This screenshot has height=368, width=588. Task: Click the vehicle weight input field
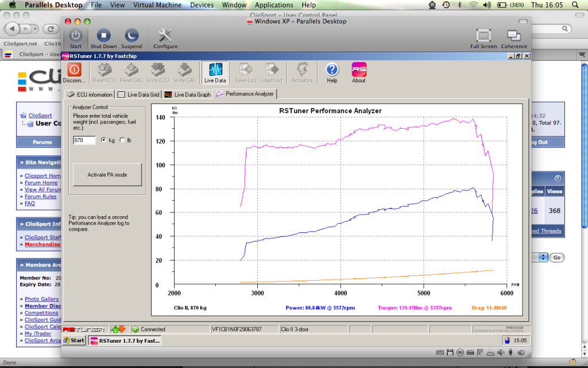84,140
